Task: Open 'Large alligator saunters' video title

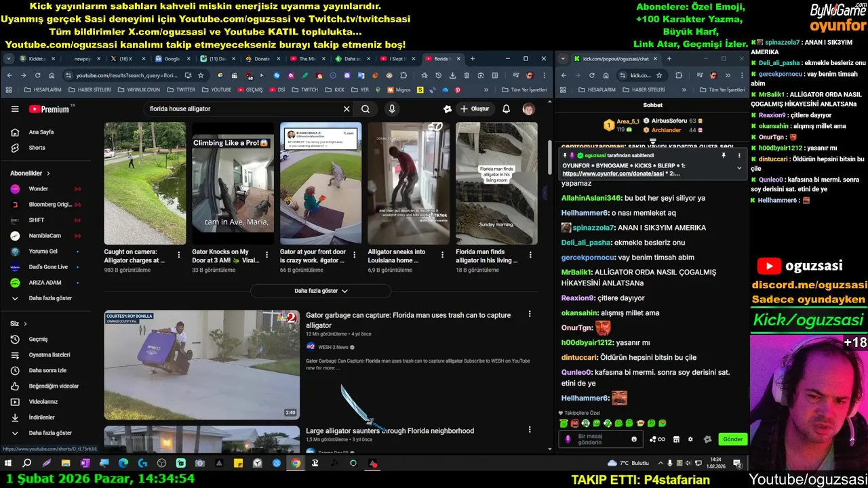Action: pyautogui.click(x=390, y=431)
